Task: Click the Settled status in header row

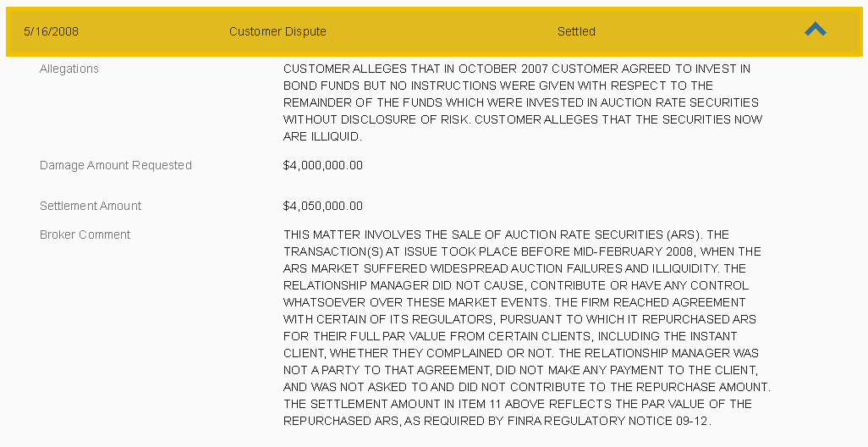Action: click(576, 31)
